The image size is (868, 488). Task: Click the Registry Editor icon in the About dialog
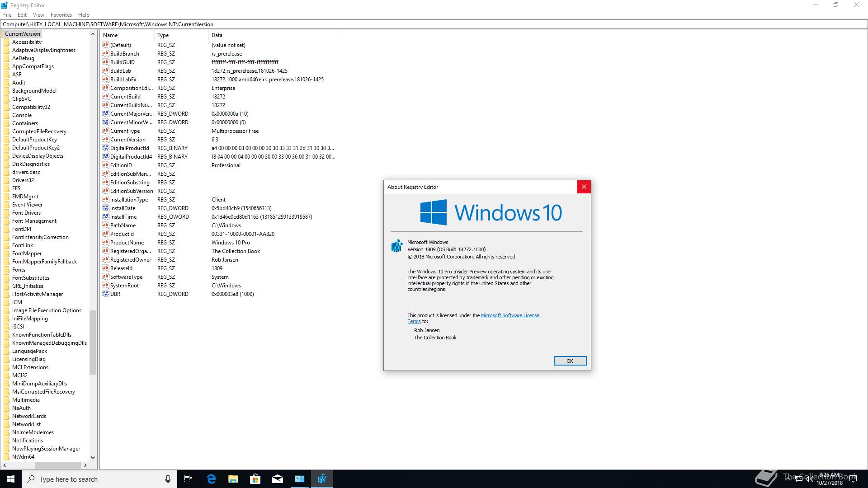396,246
